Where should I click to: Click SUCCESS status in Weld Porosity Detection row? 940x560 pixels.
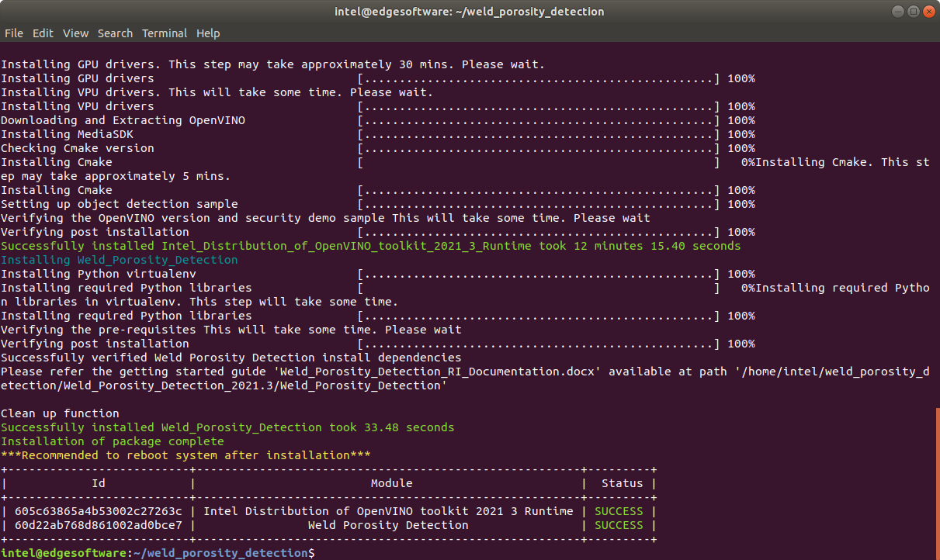click(619, 525)
